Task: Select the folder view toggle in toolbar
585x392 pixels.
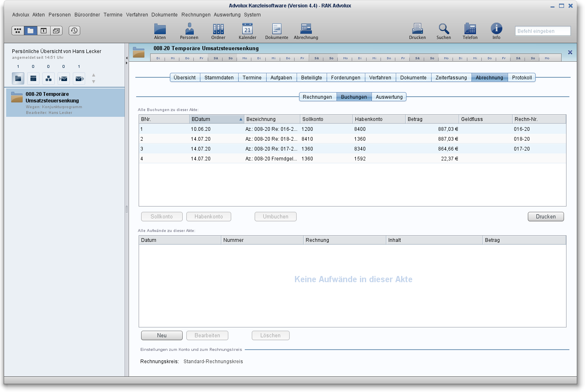Action: (x=30, y=30)
